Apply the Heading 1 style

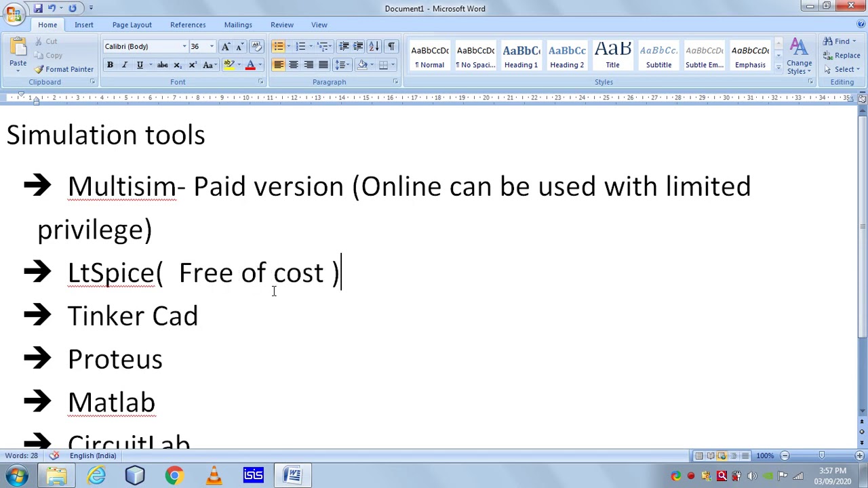pos(521,56)
